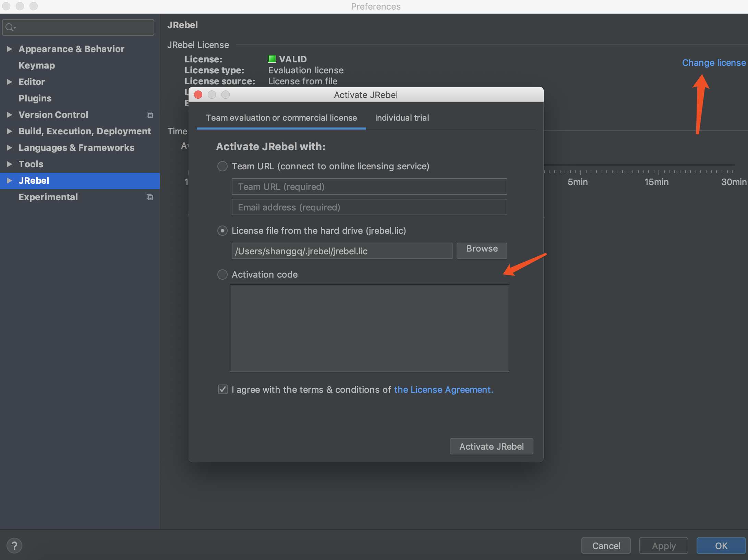Select the Team URL radio option
This screenshot has width=748, height=560.
222,166
